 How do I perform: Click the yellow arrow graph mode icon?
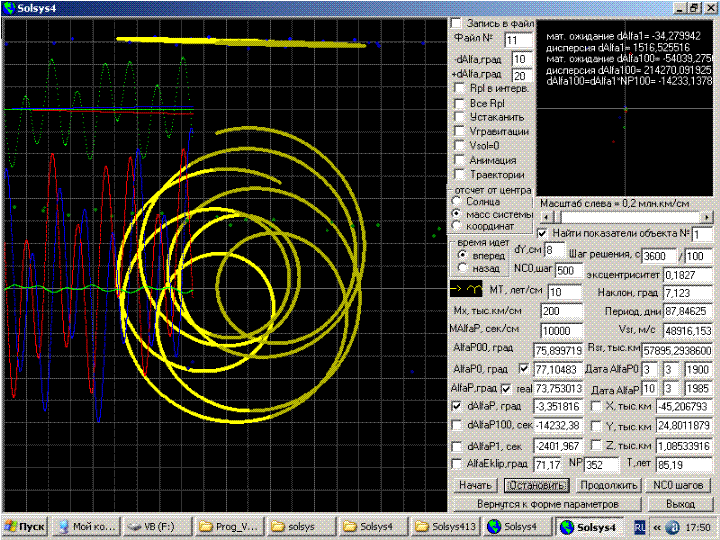(466, 289)
